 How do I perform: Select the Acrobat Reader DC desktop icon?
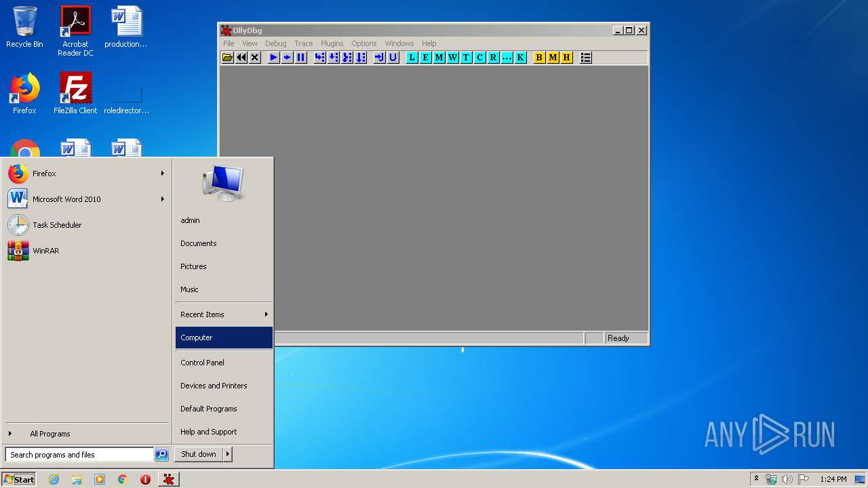point(75,31)
